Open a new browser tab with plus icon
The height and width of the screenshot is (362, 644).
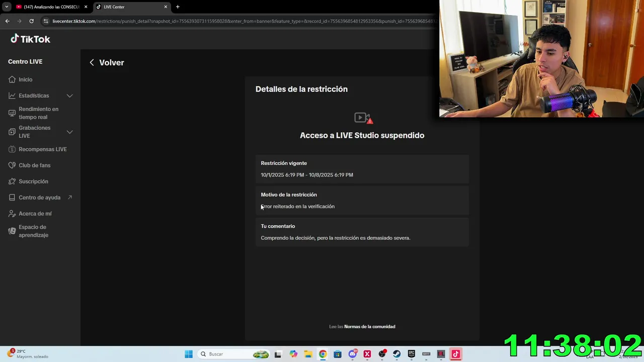(178, 7)
